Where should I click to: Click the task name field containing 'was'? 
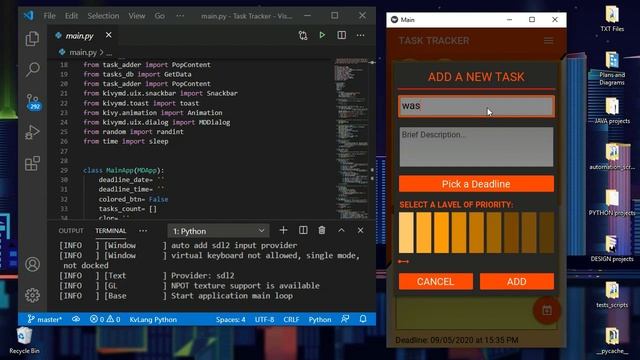[476, 107]
